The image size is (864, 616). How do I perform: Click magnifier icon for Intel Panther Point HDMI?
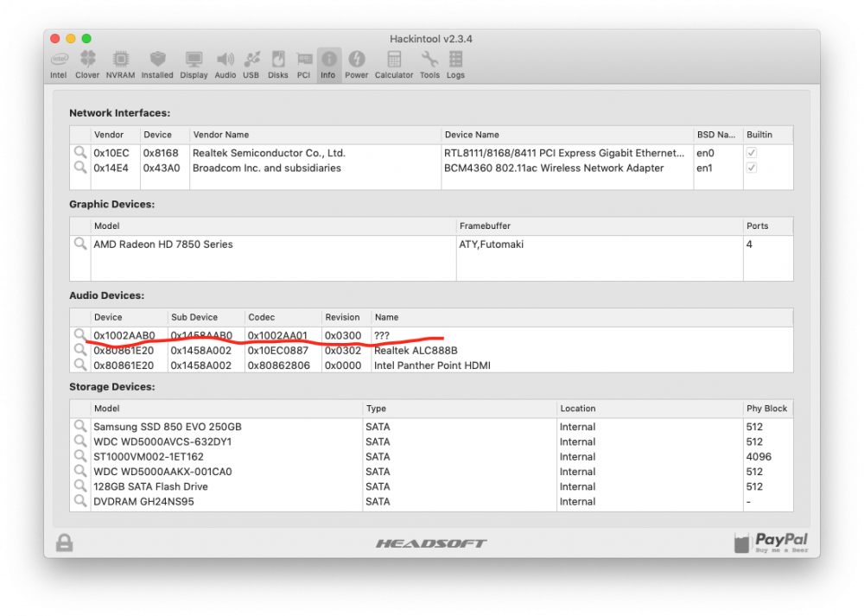80,365
